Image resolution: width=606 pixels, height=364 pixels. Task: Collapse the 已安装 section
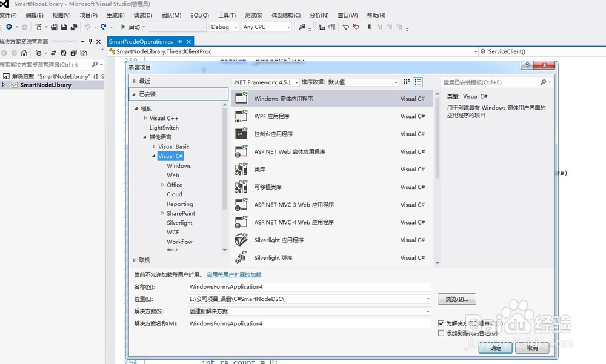(134, 94)
